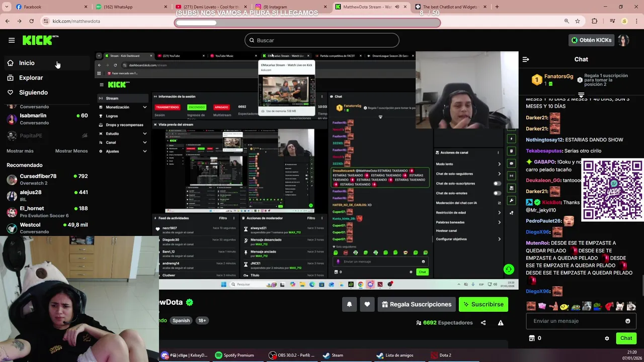Click Tekabesaputas username in chat
644x362 pixels.
[544, 151]
